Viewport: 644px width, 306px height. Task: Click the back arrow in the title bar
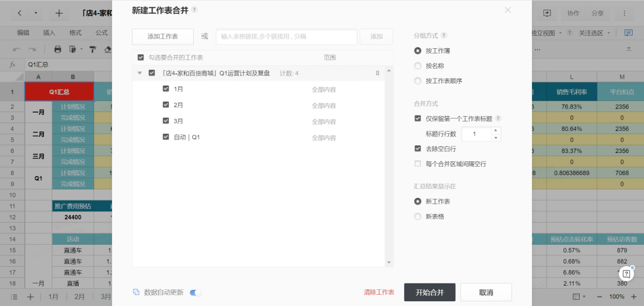pyautogui.click(x=20, y=13)
